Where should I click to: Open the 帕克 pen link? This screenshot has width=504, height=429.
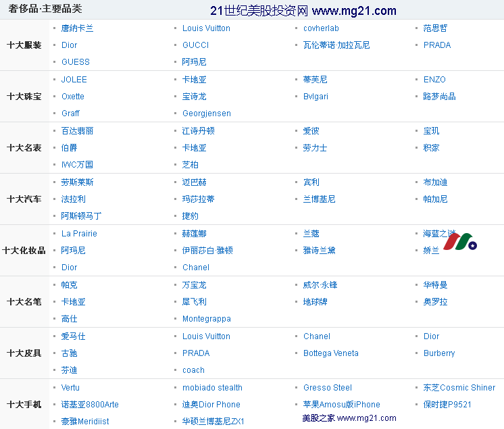click(x=70, y=285)
